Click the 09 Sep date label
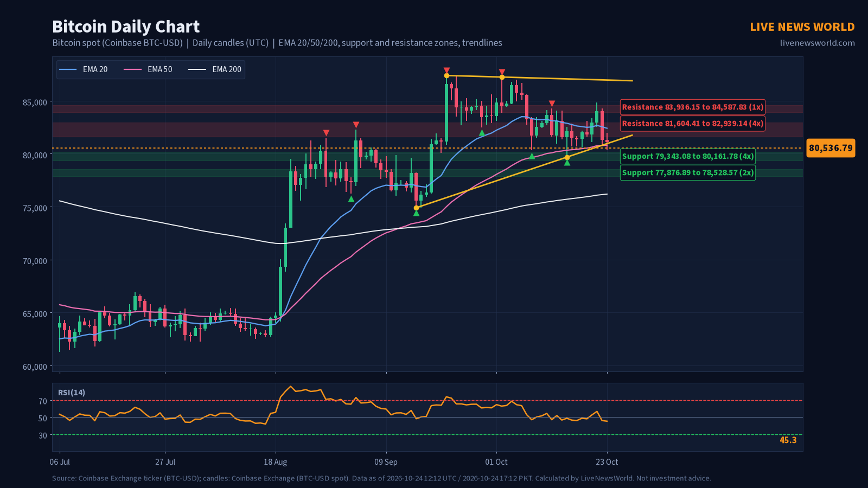The height and width of the screenshot is (488, 868). coord(386,462)
